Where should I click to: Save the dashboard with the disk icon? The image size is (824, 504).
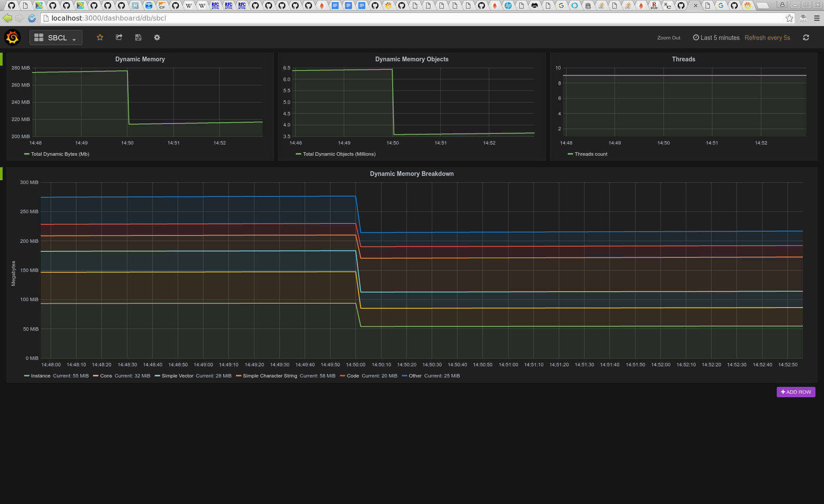pyautogui.click(x=138, y=37)
